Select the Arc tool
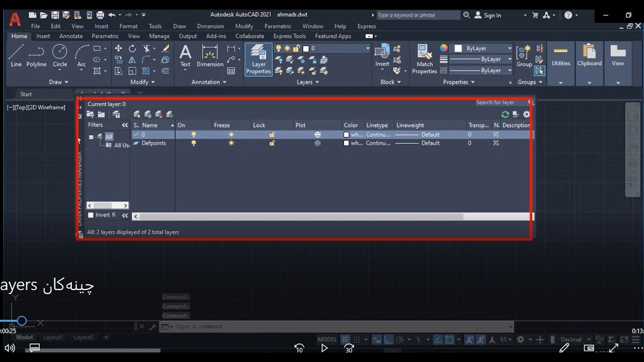The height and width of the screenshot is (362, 644). pos(82,56)
